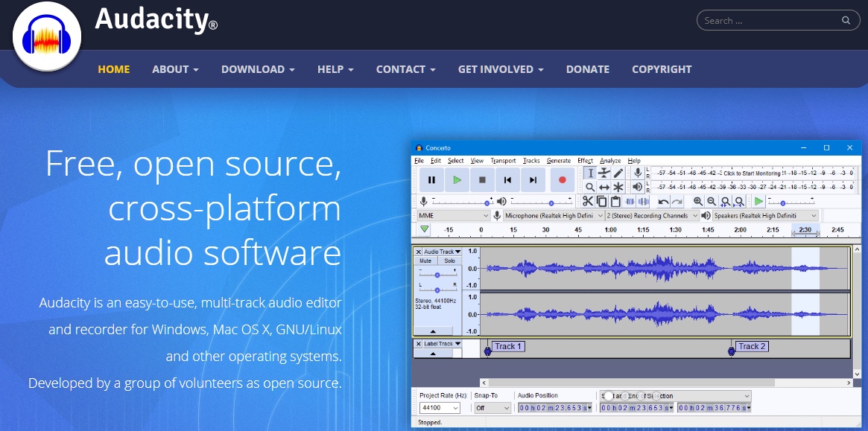Image resolution: width=868 pixels, height=431 pixels.
Task: Click the Skip to End button
Action: pyautogui.click(x=533, y=180)
